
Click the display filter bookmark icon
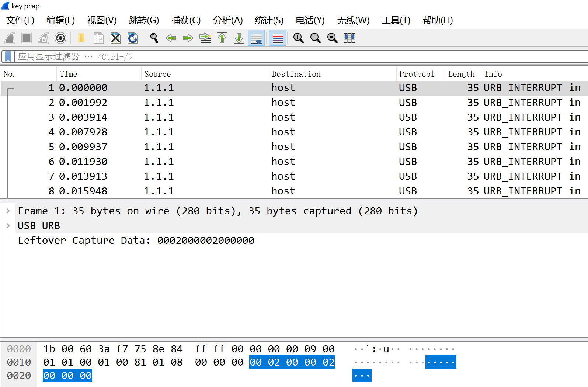(8, 56)
